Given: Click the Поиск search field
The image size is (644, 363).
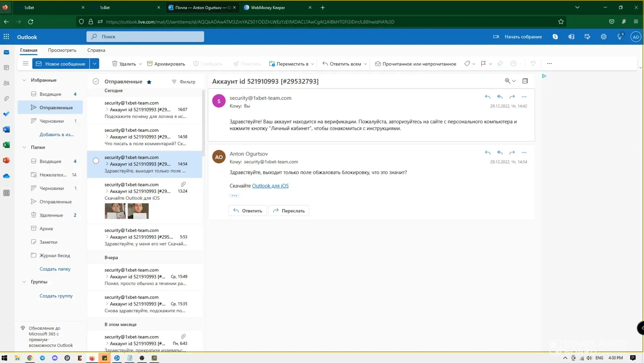Looking at the screenshot, I should (x=145, y=37).
